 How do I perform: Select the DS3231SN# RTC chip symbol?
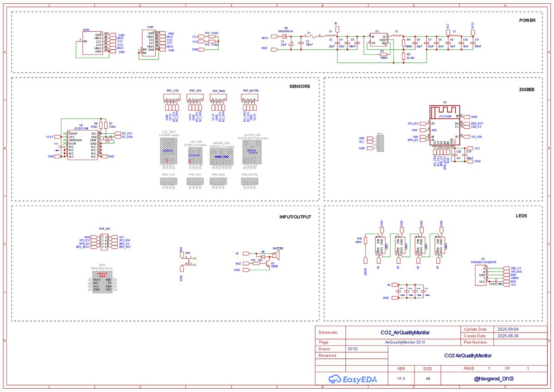83,145
